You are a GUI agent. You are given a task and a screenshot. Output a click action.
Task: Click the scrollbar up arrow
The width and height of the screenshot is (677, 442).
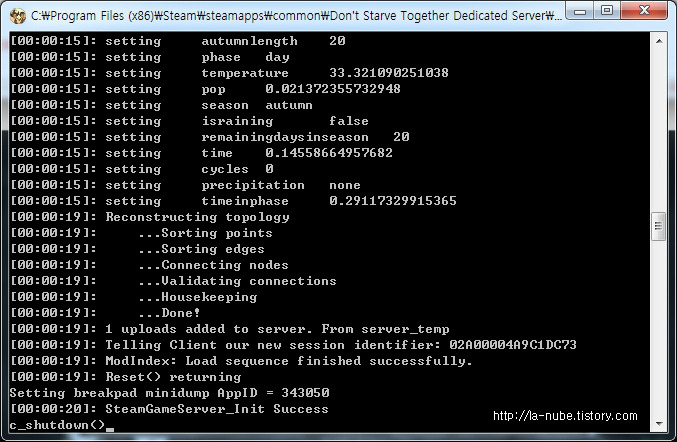[659, 41]
